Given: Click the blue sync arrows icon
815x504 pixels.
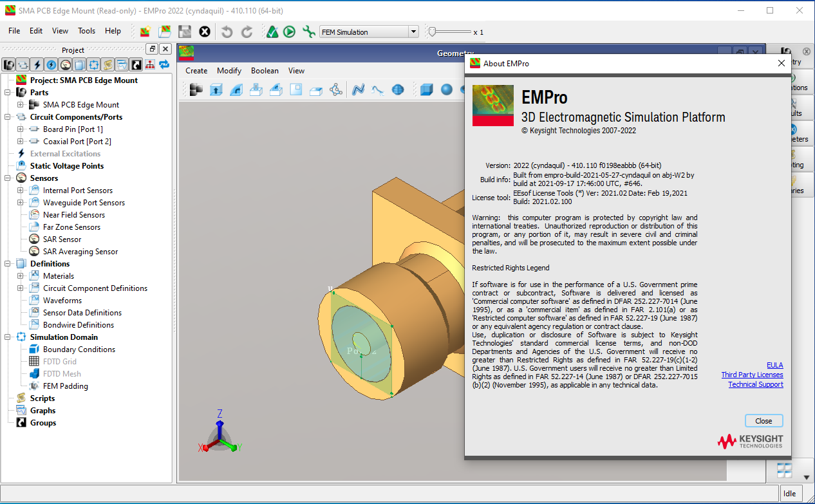Looking at the screenshot, I should click(164, 64).
